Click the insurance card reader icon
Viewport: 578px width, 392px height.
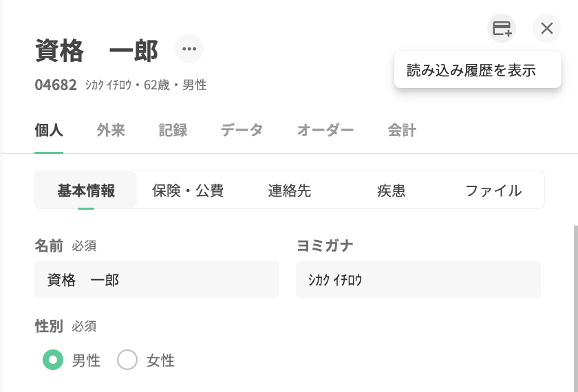click(502, 28)
